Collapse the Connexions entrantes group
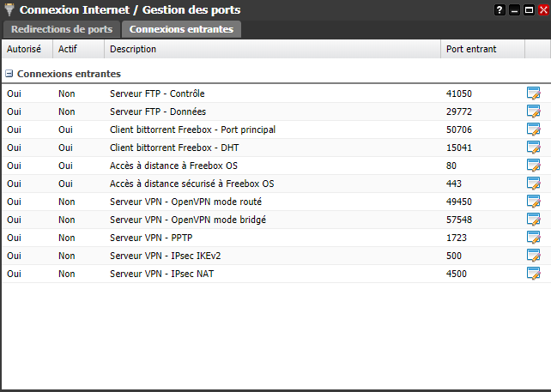The width and height of the screenshot is (551, 392). tap(9, 75)
